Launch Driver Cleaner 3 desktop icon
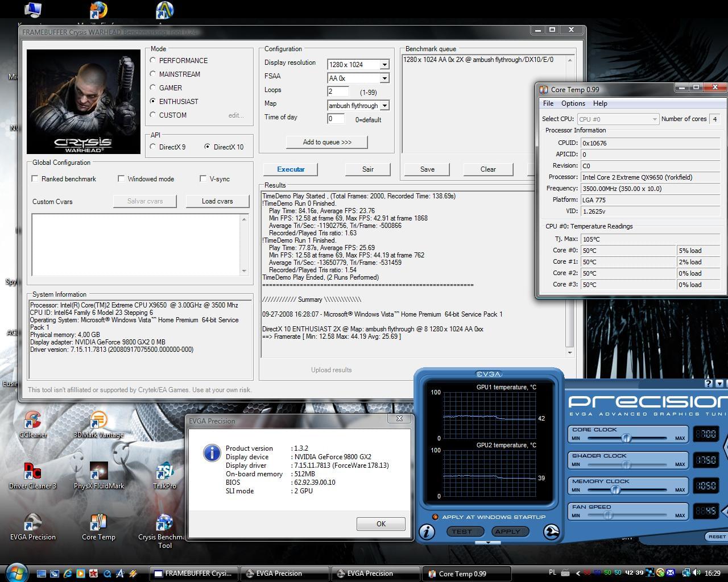Viewport: 728px width, 582px height. point(32,475)
